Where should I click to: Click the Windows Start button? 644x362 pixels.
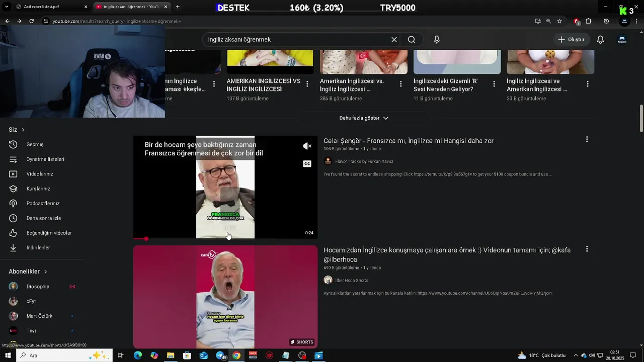tap(8, 355)
